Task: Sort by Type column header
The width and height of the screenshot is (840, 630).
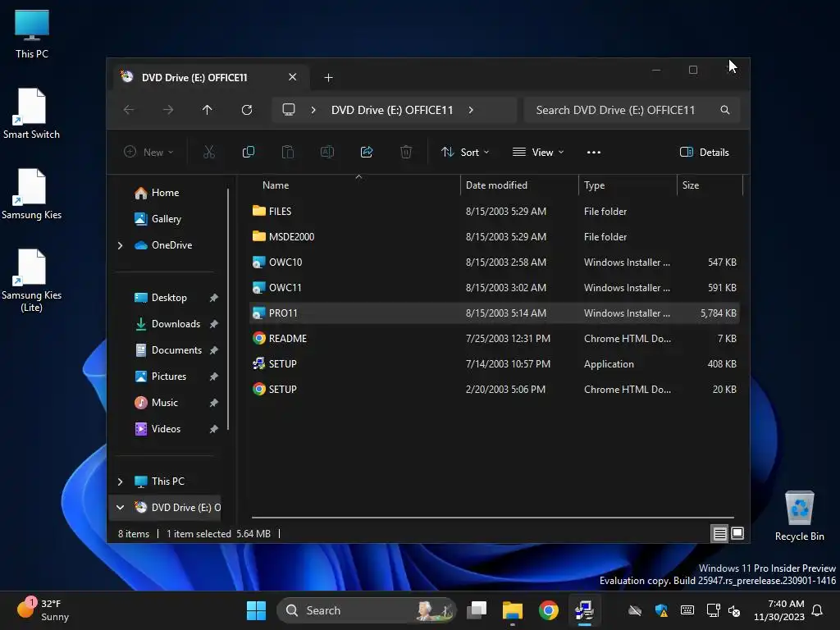Action: 628,185
